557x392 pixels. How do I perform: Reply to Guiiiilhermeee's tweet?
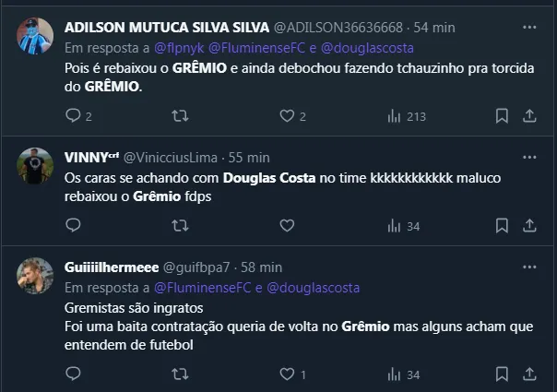[x=74, y=374]
